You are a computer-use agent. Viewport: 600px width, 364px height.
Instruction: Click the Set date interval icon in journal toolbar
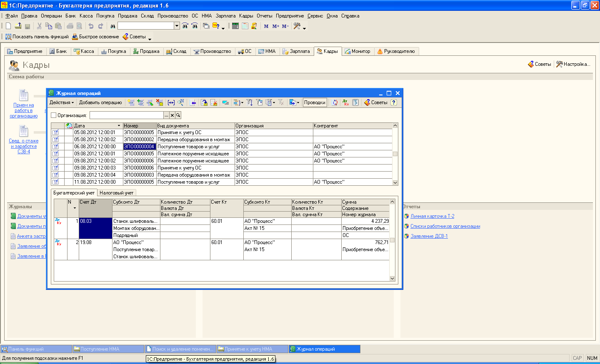coord(171,102)
